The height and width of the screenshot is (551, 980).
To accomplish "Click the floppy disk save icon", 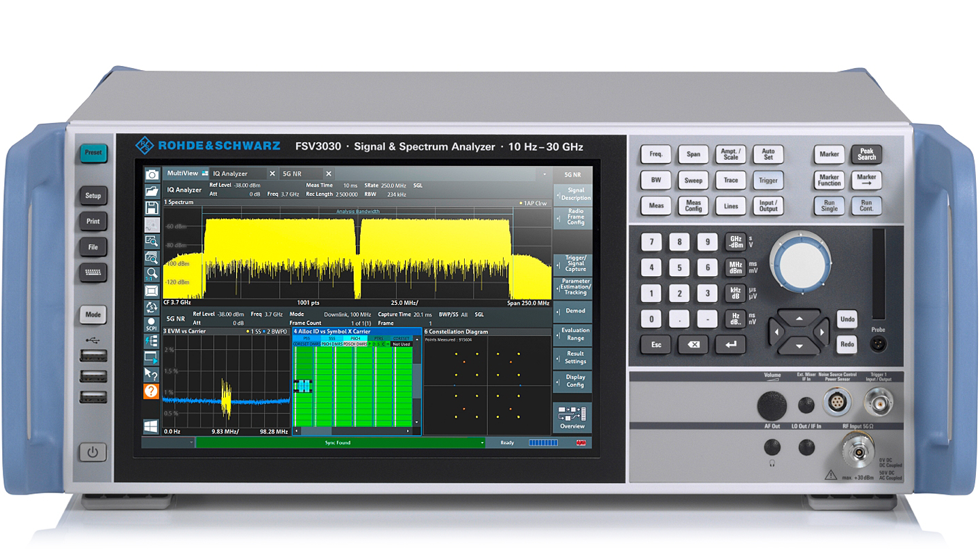I will pos(152,207).
